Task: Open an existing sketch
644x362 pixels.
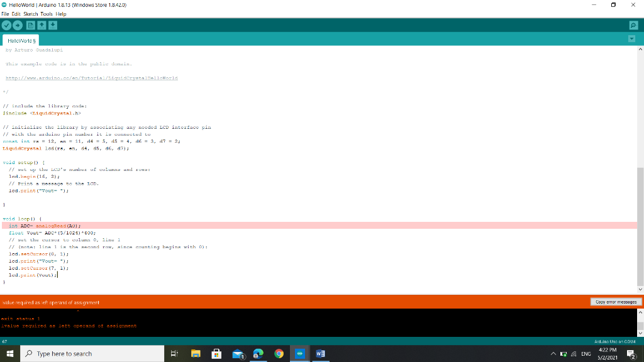Action: coord(42,25)
